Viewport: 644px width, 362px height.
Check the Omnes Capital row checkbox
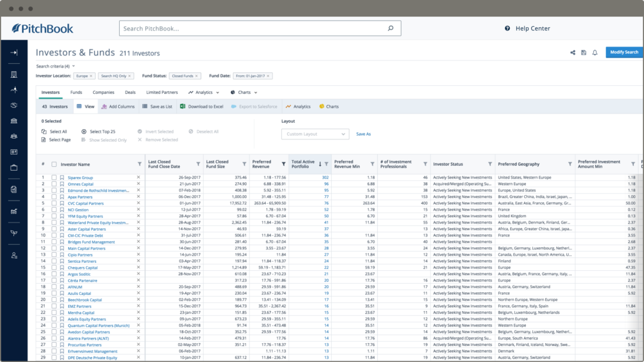click(54, 184)
